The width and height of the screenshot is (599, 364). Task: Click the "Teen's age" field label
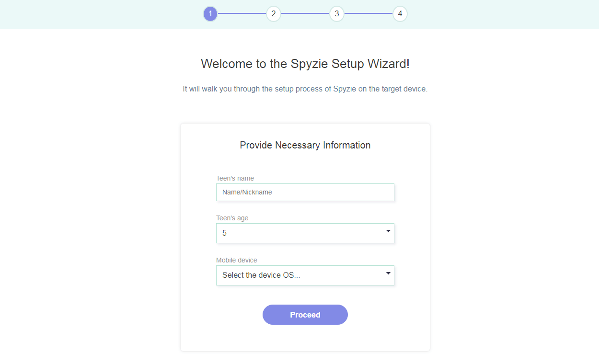[232, 218]
